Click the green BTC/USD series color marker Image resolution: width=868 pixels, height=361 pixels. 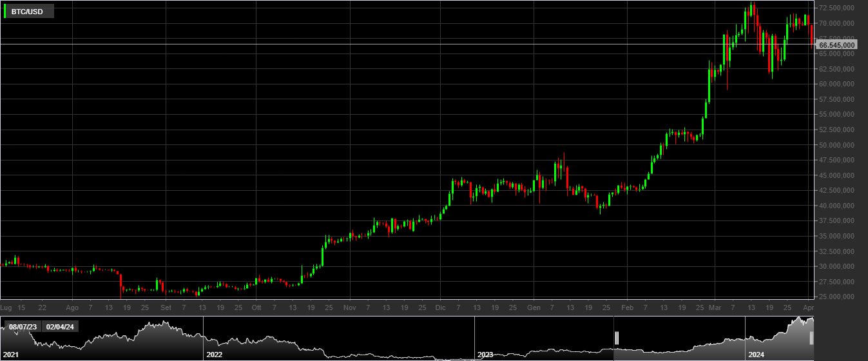click(x=5, y=11)
